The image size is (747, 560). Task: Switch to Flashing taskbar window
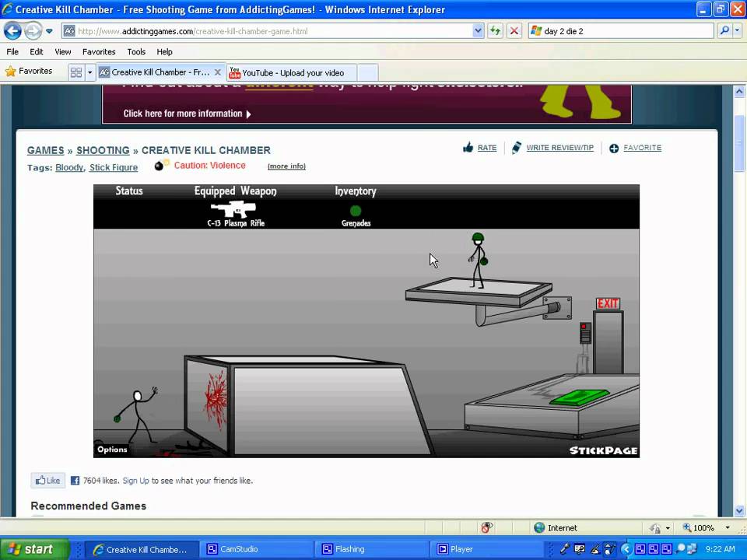click(372, 550)
